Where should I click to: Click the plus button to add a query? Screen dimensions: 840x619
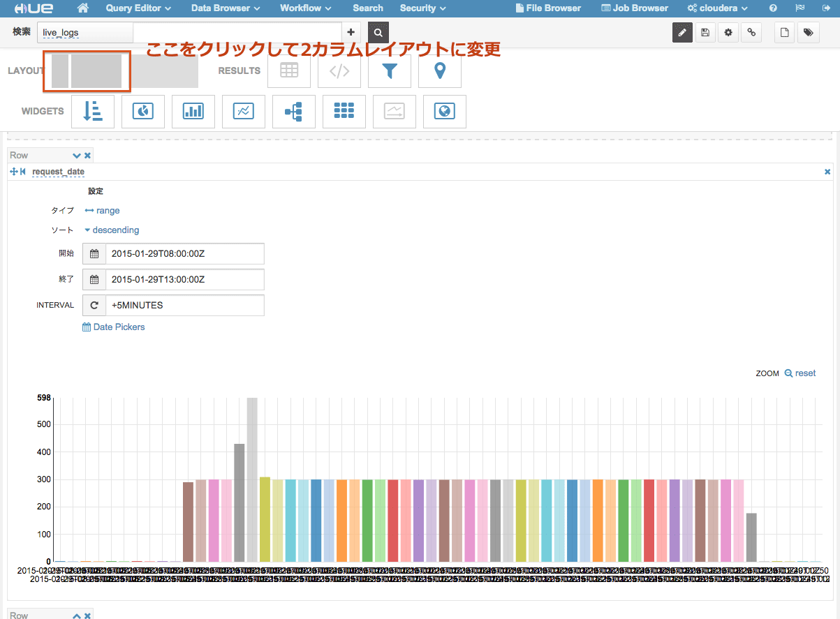pos(351,32)
